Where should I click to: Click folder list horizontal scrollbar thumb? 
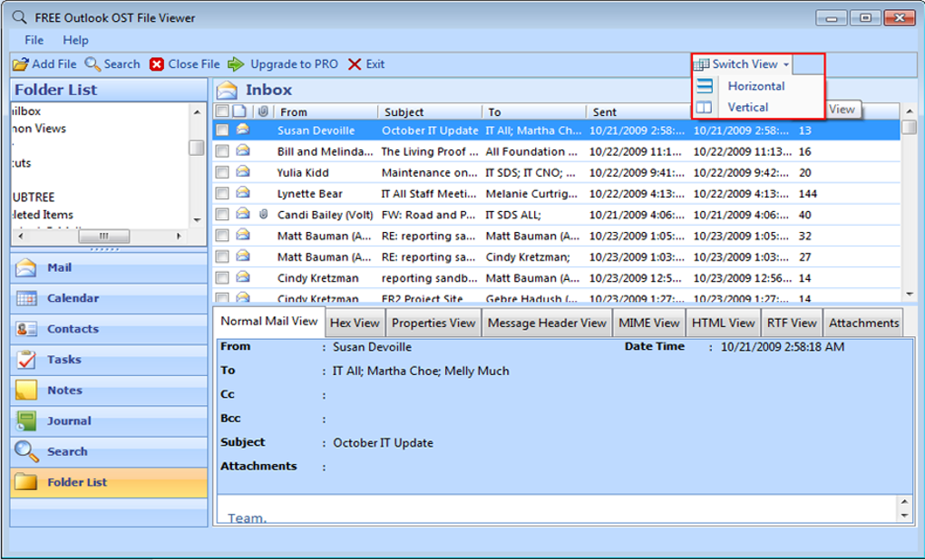[103, 236]
